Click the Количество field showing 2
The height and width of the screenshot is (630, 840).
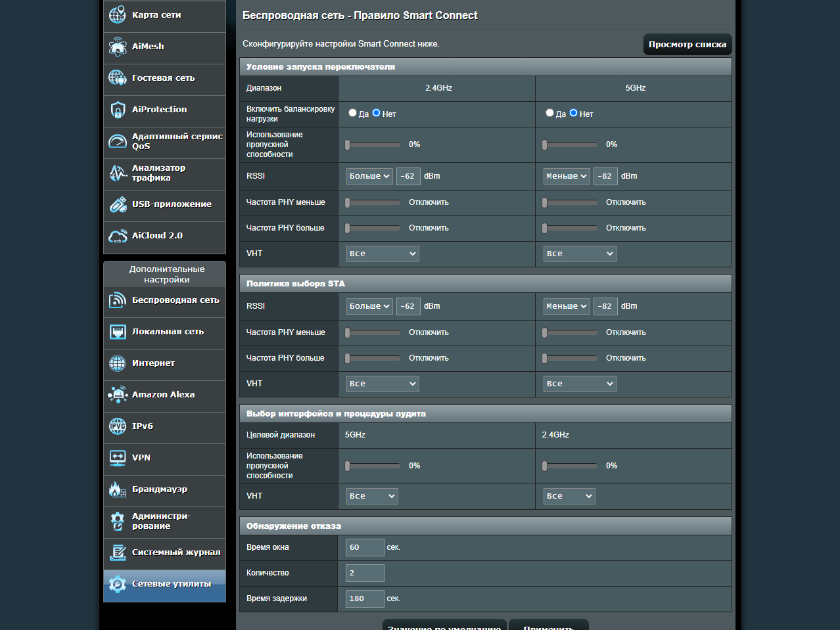(365, 573)
